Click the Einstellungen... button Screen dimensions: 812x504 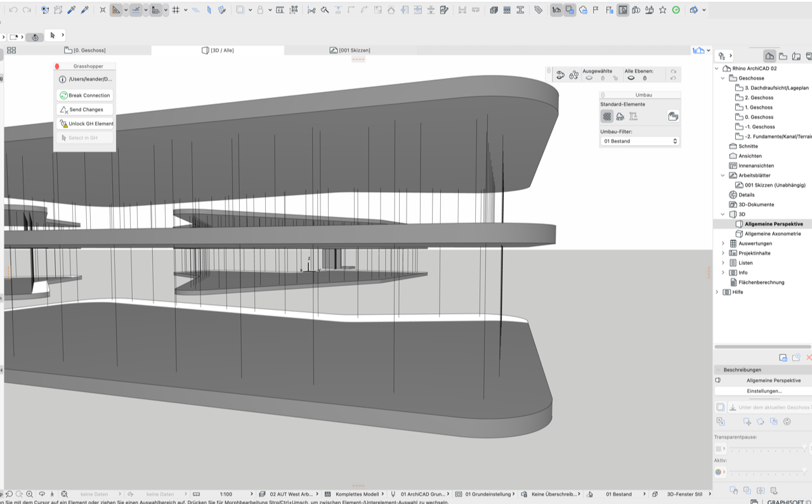[764, 391]
